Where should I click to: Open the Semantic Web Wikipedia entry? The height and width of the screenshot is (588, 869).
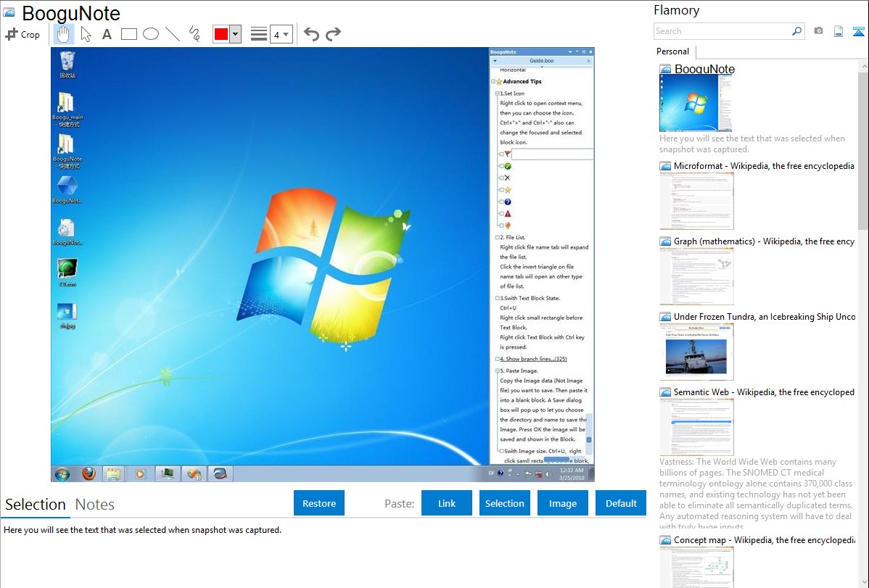coord(764,392)
